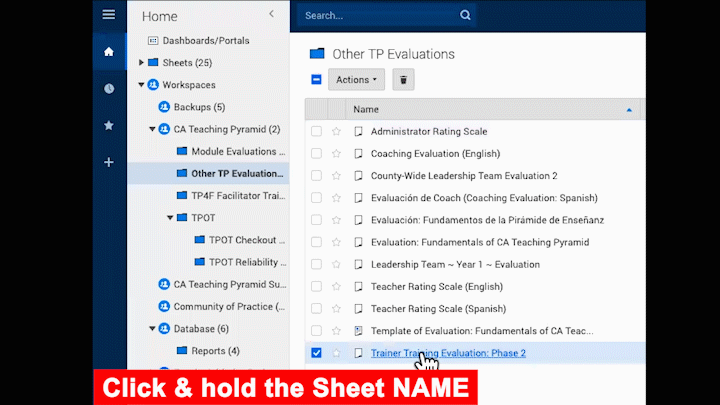The width and height of the screenshot is (720, 405).
Task: Open Recents clock icon
Action: coord(109,88)
